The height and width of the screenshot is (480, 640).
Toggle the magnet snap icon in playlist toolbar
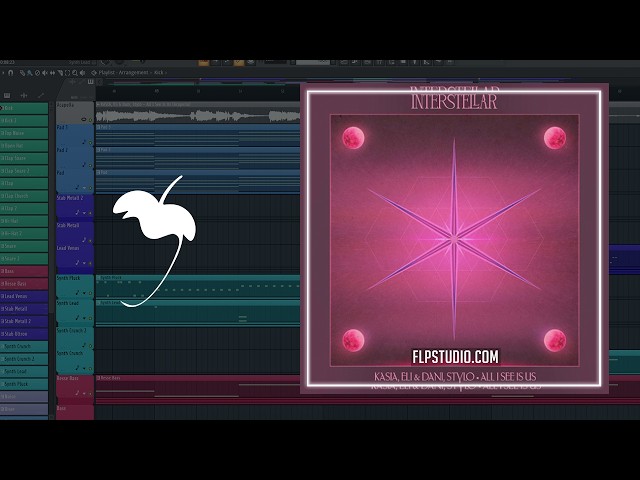tap(10, 73)
